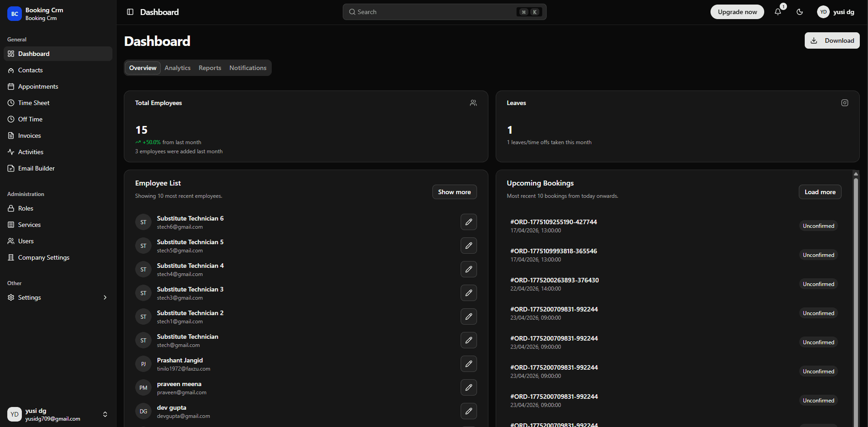Click scrollbar up arrow in bookings
Viewport: 868px width, 427px height.
point(856,174)
